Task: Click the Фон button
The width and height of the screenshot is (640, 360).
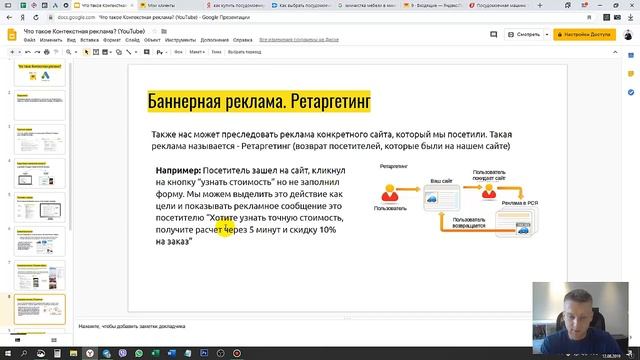Action: tap(178, 52)
